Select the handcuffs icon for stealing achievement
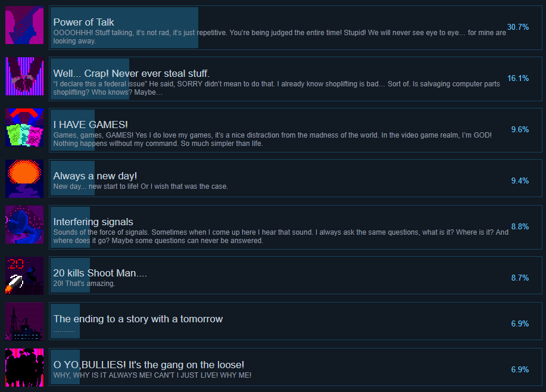This screenshot has height=392, width=546. [x=24, y=76]
